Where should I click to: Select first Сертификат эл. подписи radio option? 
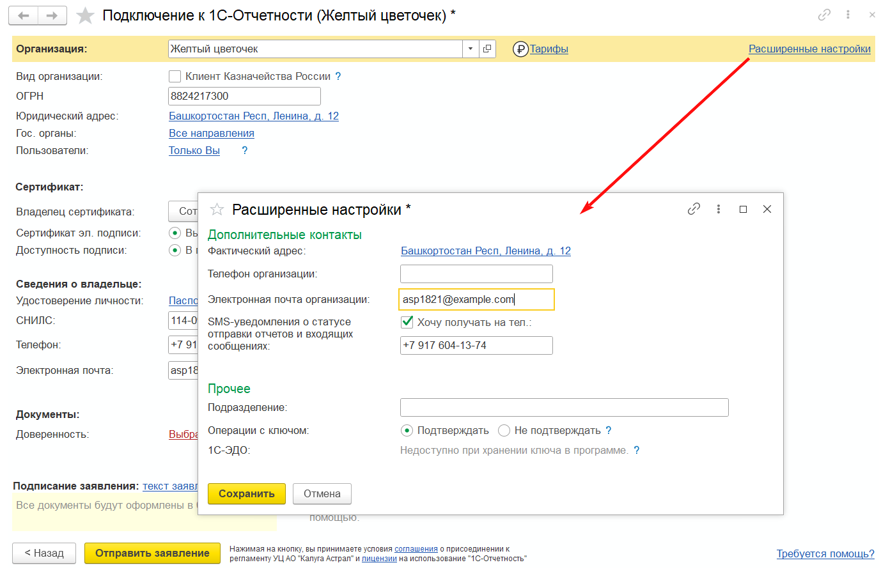point(175,233)
